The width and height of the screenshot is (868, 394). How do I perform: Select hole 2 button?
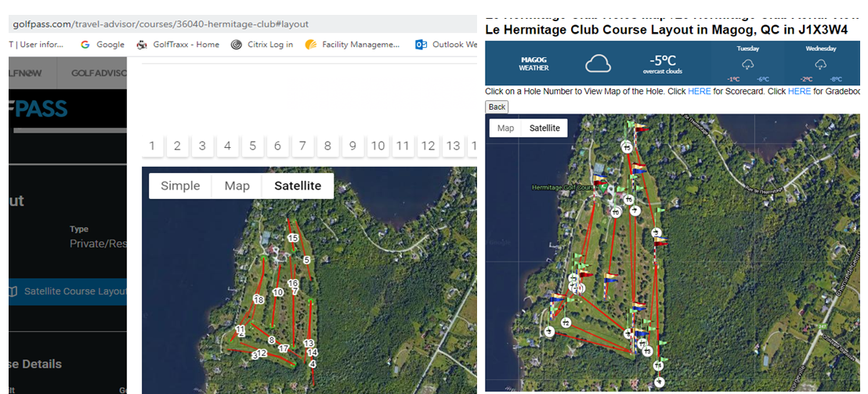tap(177, 146)
